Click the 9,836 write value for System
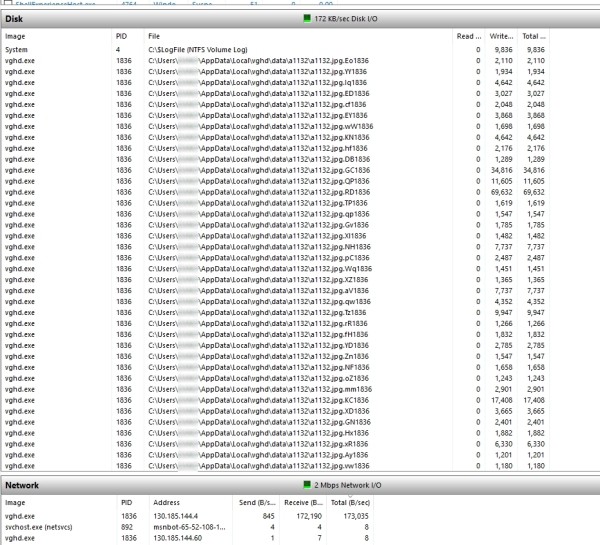 click(503, 50)
